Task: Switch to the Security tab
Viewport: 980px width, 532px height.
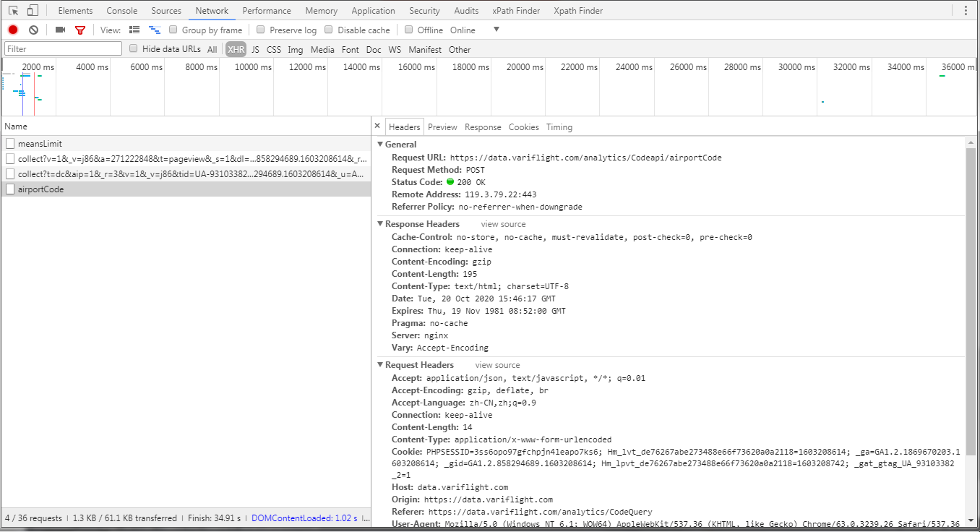Action: 424,11
